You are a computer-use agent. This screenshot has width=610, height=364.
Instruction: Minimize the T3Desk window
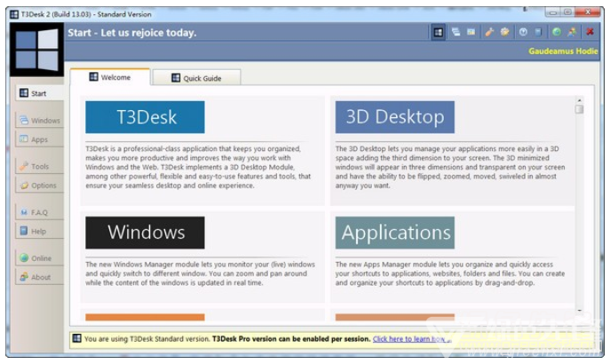point(552,12)
